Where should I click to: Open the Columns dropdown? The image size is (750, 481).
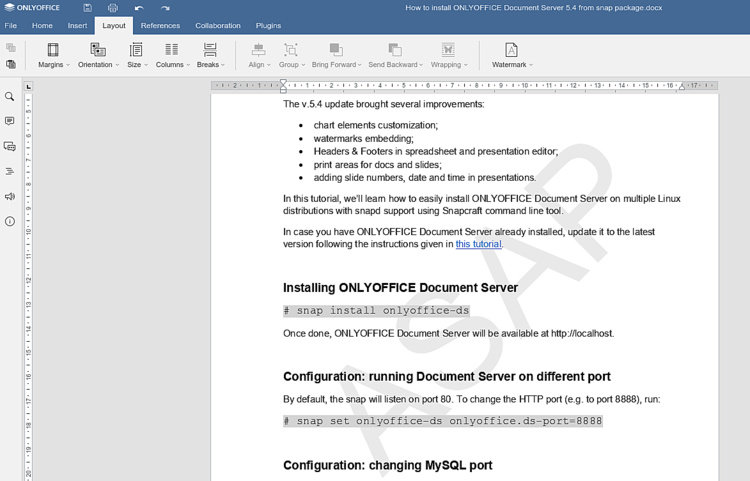pyautogui.click(x=172, y=55)
